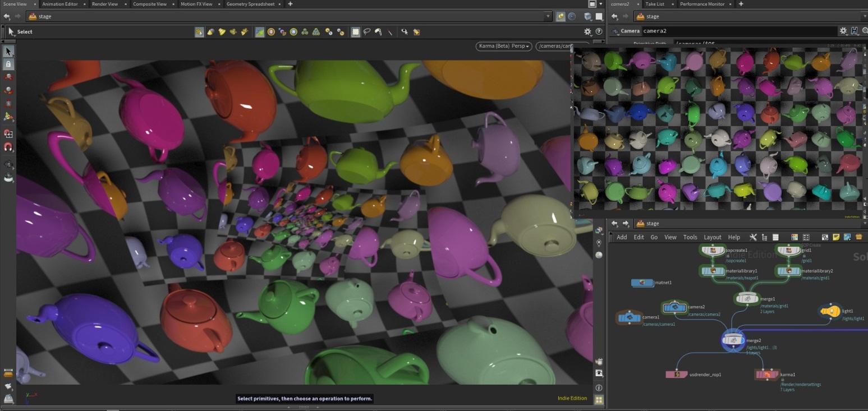This screenshot has width=868, height=411.
Task: Select the lasso selection tool
Action: point(367,32)
